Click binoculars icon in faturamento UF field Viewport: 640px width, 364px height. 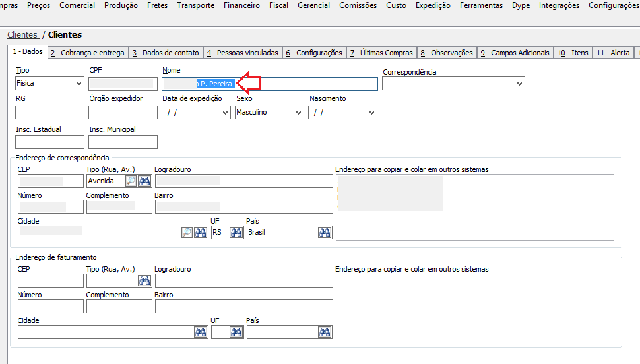coord(236,332)
